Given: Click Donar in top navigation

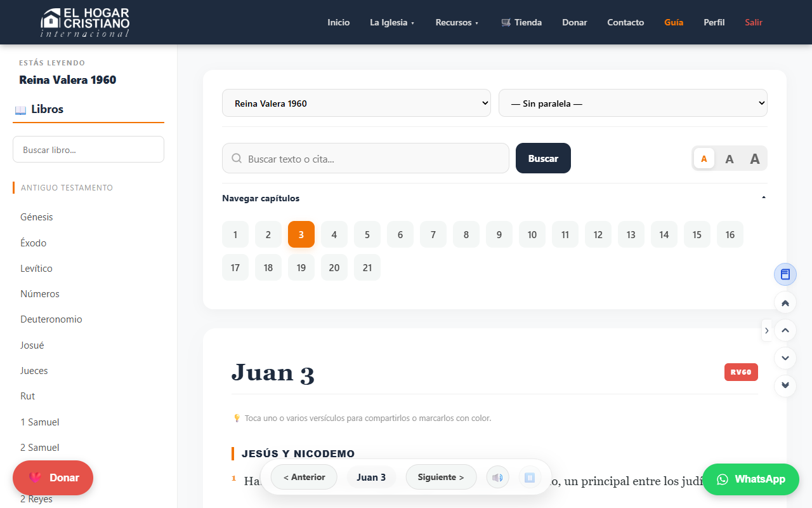Looking at the screenshot, I should (575, 22).
